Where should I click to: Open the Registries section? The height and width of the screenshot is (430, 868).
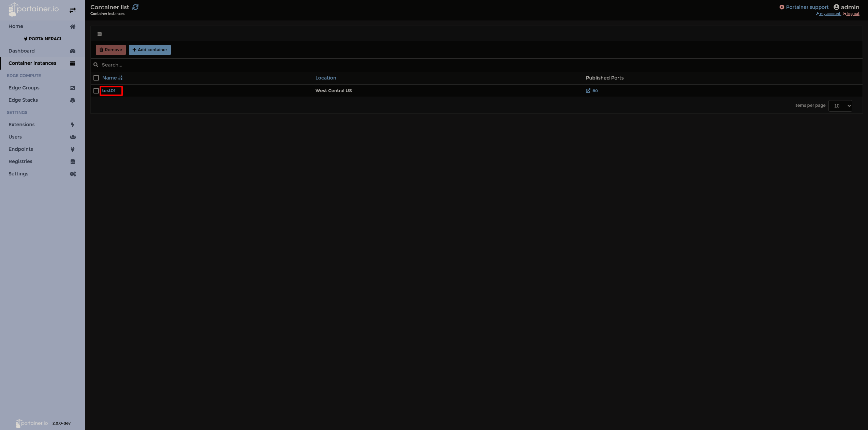point(20,161)
